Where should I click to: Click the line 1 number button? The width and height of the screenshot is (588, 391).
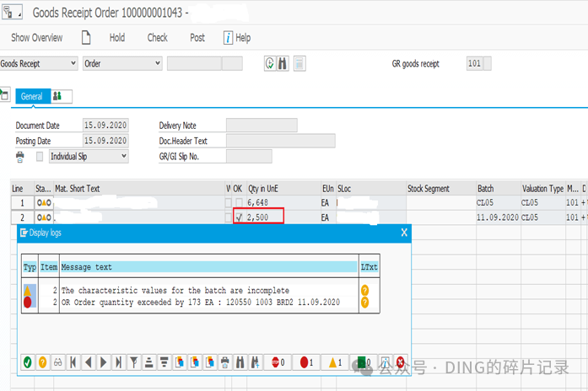click(x=22, y=203)
